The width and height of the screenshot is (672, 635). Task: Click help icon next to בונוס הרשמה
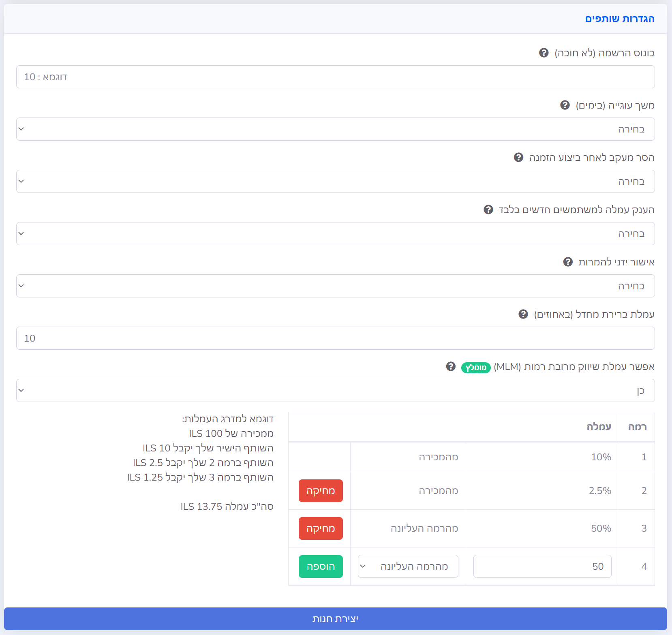click(544, 53)
